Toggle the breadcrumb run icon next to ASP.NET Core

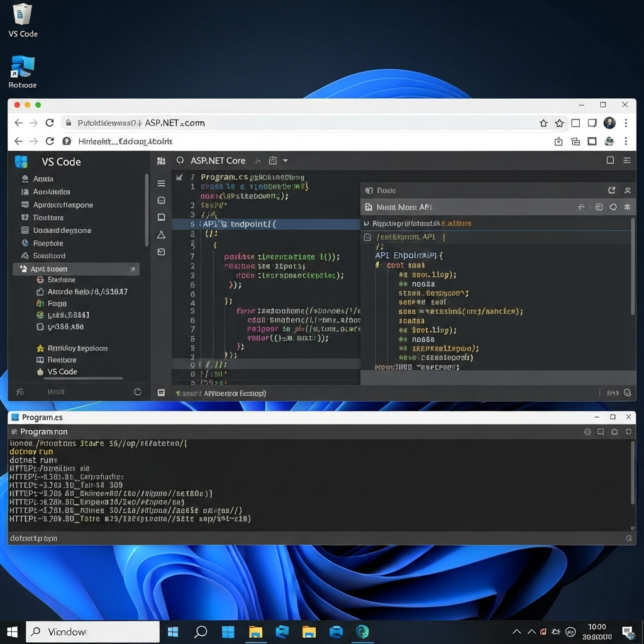coord(257,160)
